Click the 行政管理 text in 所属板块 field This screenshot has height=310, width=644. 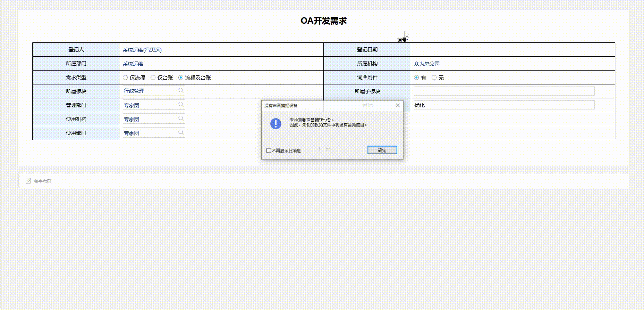[134, 91]
